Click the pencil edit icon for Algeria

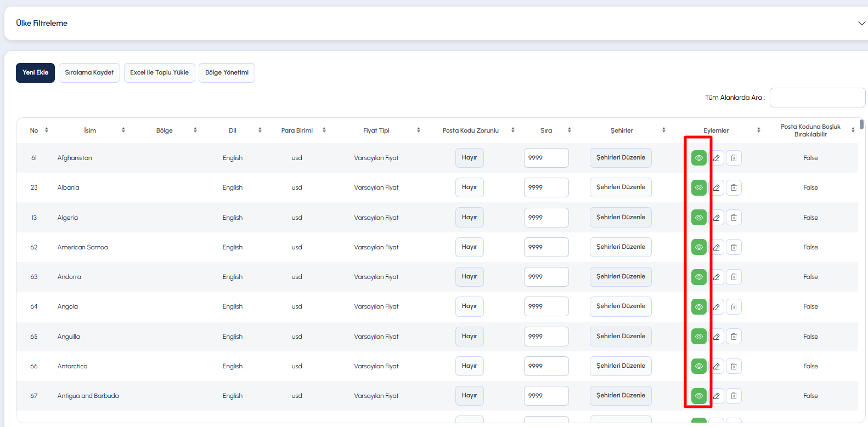point(717,218)
